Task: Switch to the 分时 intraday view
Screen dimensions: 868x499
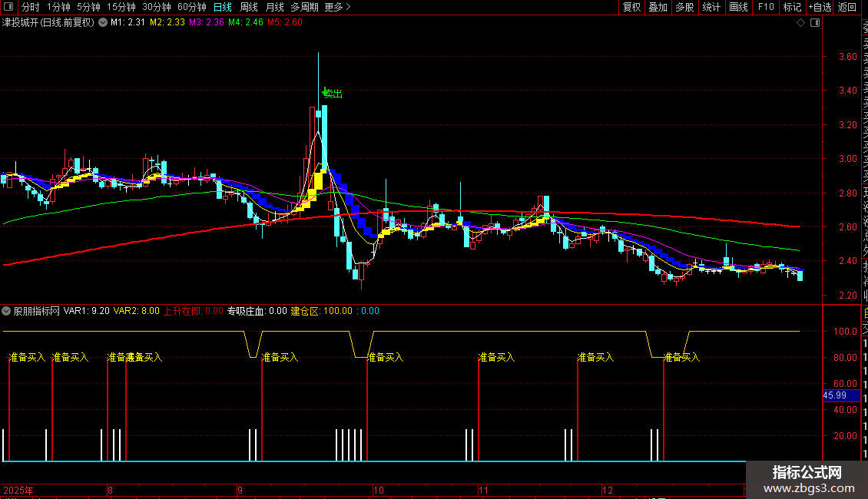Action: pos(31,7)
